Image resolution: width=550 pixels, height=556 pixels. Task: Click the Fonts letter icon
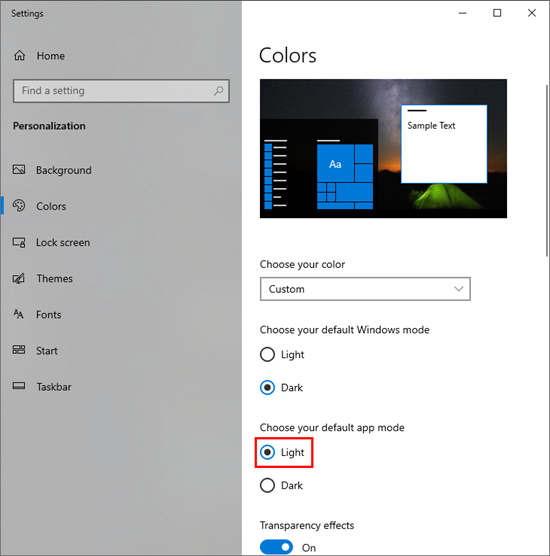(x=18, y=314)
